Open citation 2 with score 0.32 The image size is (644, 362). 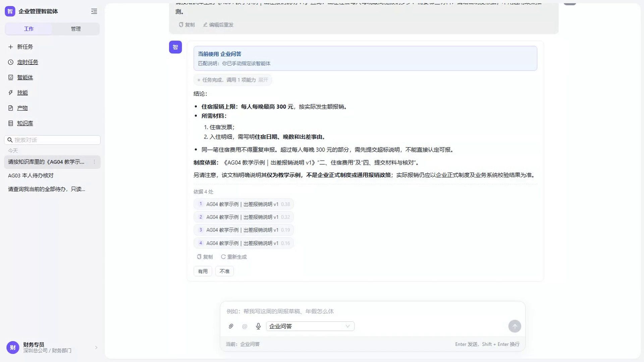[244, 217]
